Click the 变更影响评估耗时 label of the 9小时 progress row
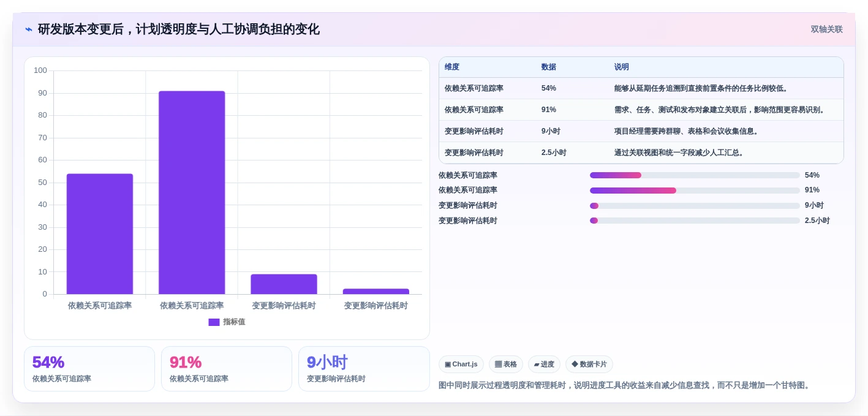868x416 pixels. [468, 206]
